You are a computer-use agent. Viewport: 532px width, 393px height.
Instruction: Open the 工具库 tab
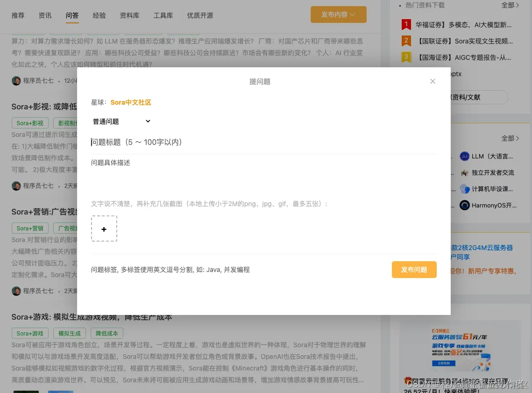[163, 15]
